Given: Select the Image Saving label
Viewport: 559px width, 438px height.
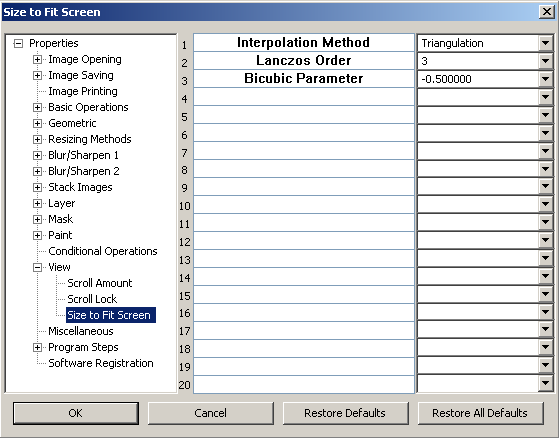Looking at the screenshot, I should (81, 76).
